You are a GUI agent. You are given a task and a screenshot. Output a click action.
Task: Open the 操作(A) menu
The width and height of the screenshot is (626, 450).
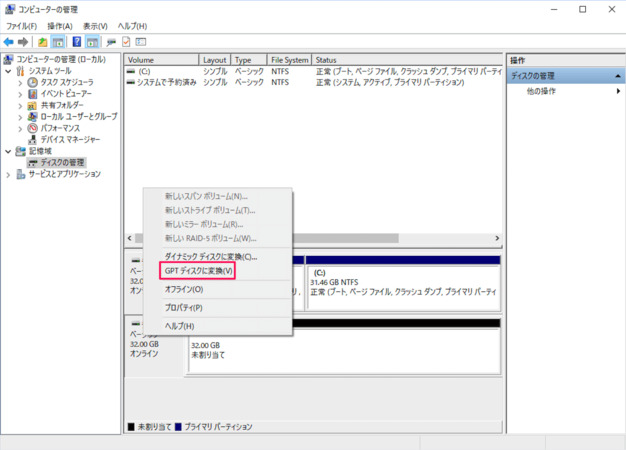point(60,26)
